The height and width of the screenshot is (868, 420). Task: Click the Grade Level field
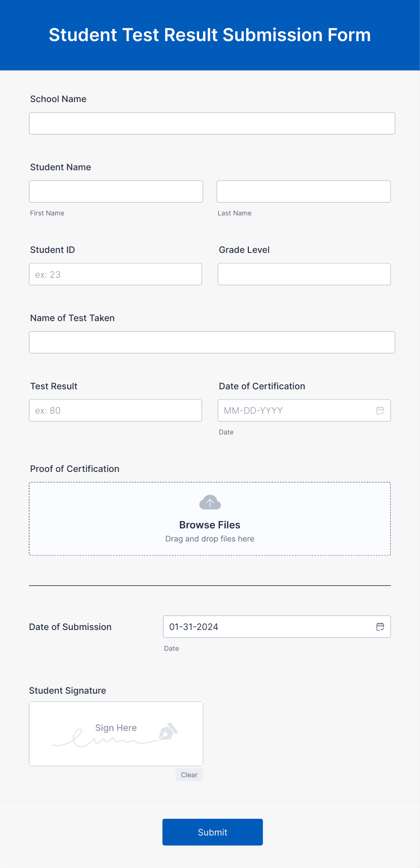304,274
